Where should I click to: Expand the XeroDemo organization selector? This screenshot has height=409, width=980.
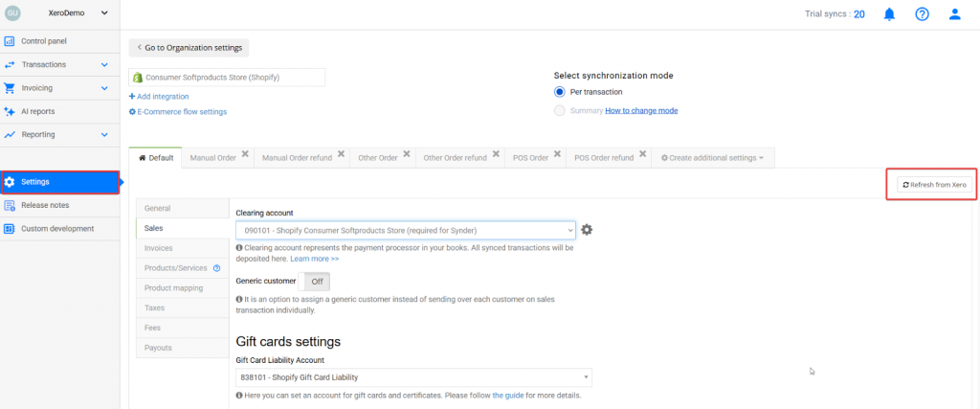pos(103,12)
